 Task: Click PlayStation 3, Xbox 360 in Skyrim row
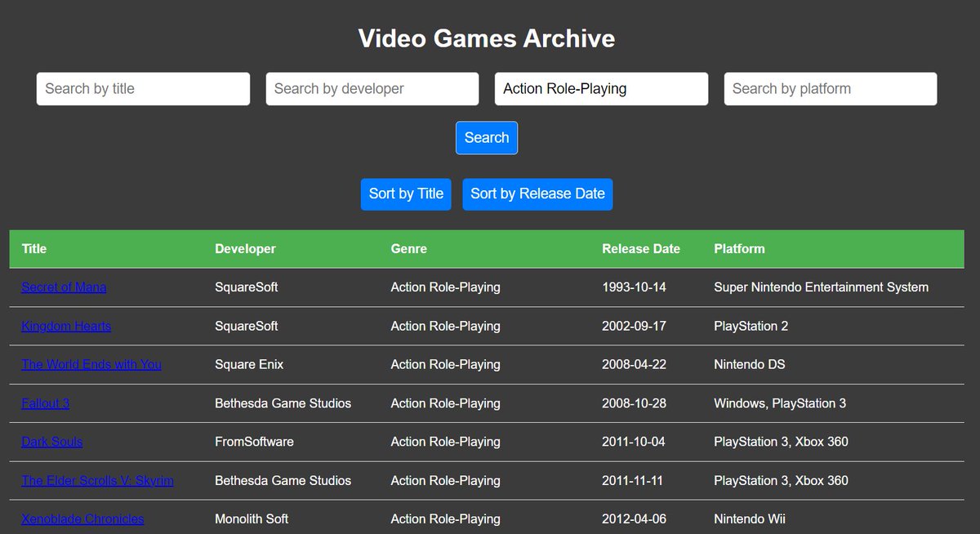782,480
